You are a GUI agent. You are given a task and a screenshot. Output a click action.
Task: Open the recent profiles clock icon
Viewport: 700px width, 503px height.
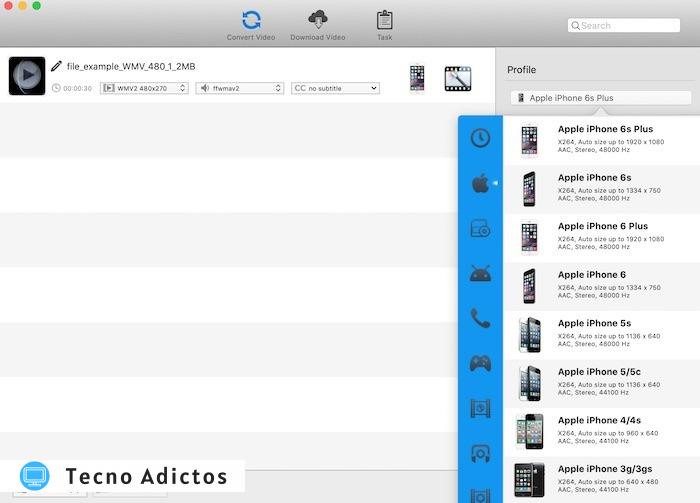[x=480, y=138]
